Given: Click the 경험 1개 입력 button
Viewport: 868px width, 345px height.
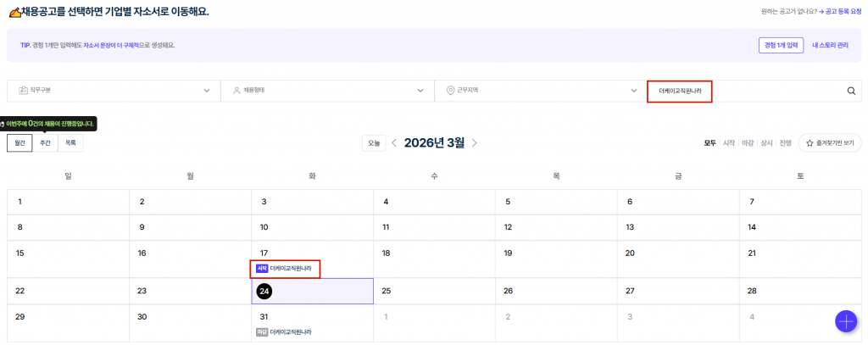Looking at the screenshot, I should pyautogui.click(x=781, y=45).
